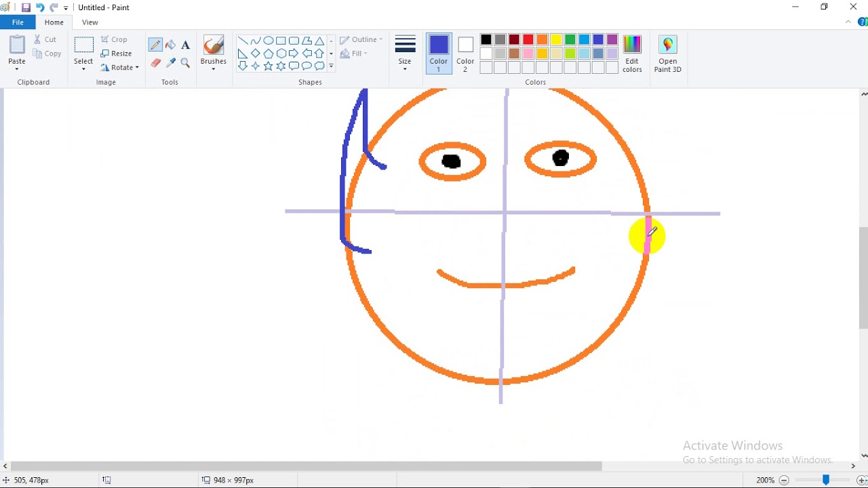Screen dimensions: 868x488
Task: Open Customize Quick Access Toolbar arrow
Action: (66, 8)
